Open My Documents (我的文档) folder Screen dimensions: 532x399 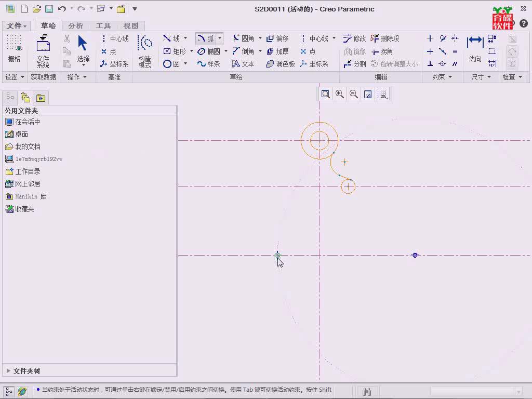(23, 147)
